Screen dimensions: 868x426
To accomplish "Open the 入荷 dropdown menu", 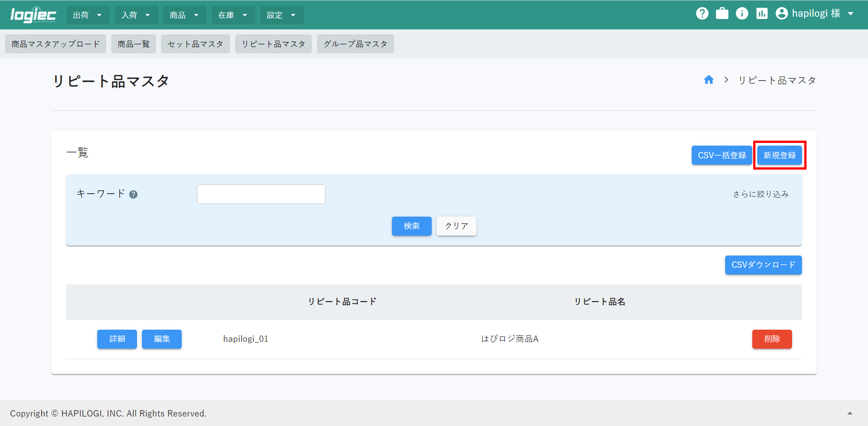I will tap(136, 15).
